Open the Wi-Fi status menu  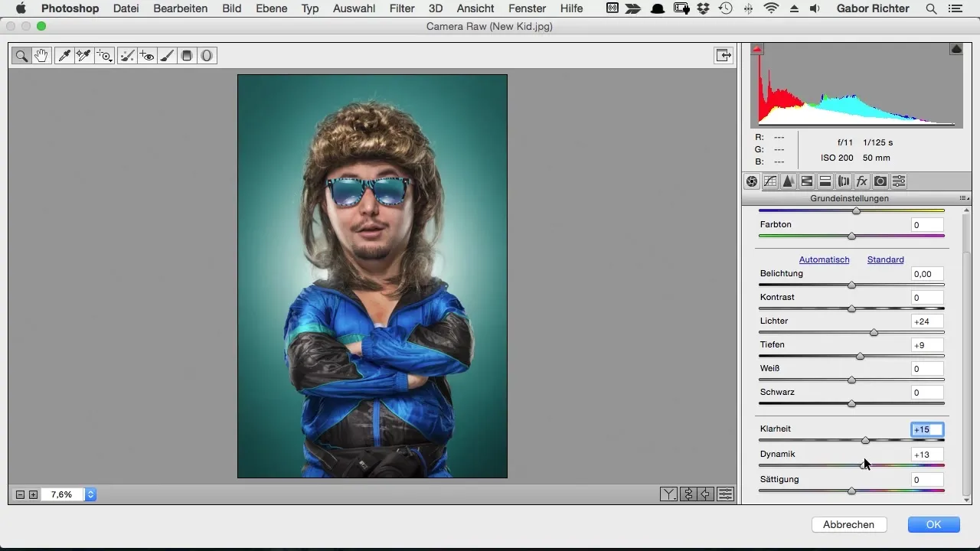point(771,8)
